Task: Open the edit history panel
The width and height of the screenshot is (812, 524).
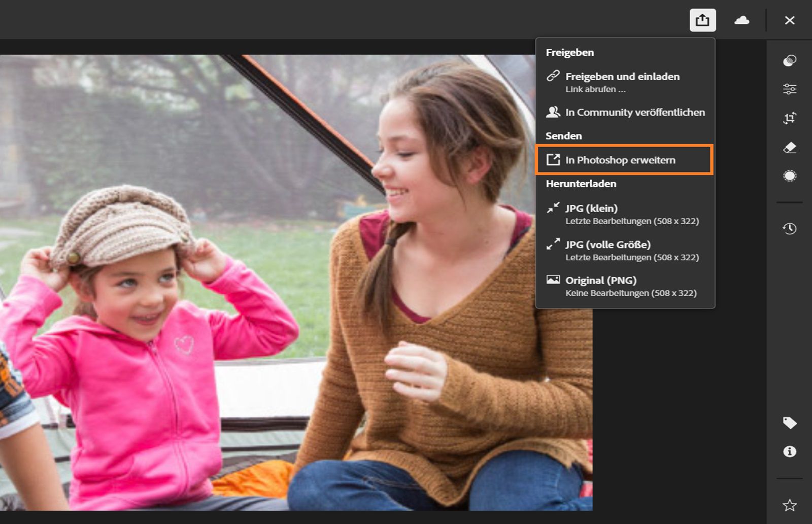Action: [790, 228]
